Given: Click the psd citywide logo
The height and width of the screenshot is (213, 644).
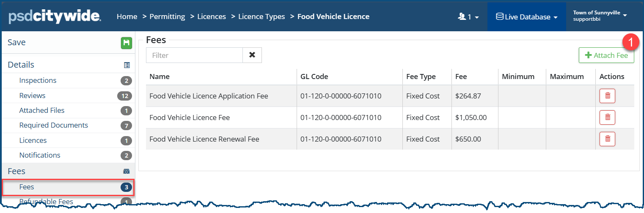Looking at the screenshot, I should 55,16.
